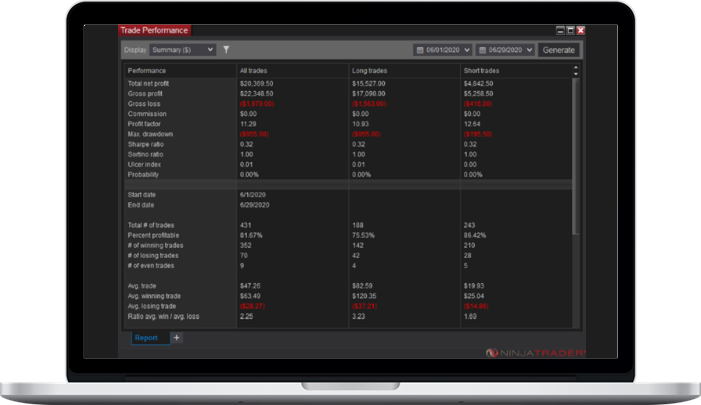Click the NinjaTrader logo
This screenshot has width=701, height=405.
529,351
